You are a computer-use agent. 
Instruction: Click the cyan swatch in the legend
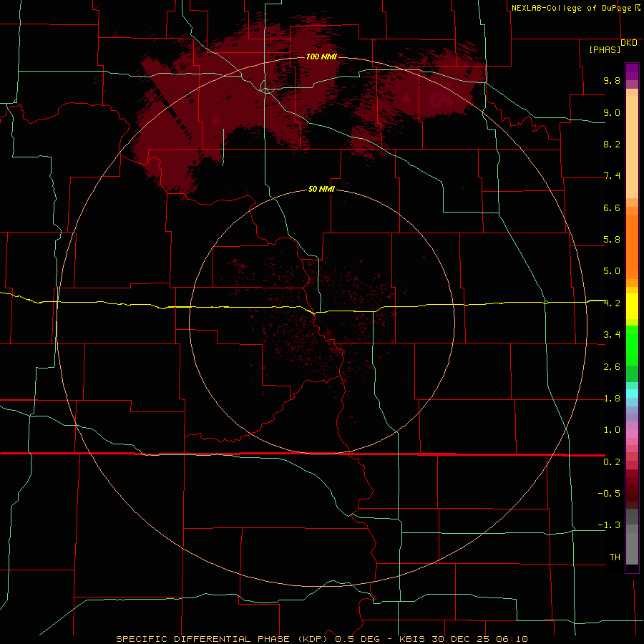632,394
